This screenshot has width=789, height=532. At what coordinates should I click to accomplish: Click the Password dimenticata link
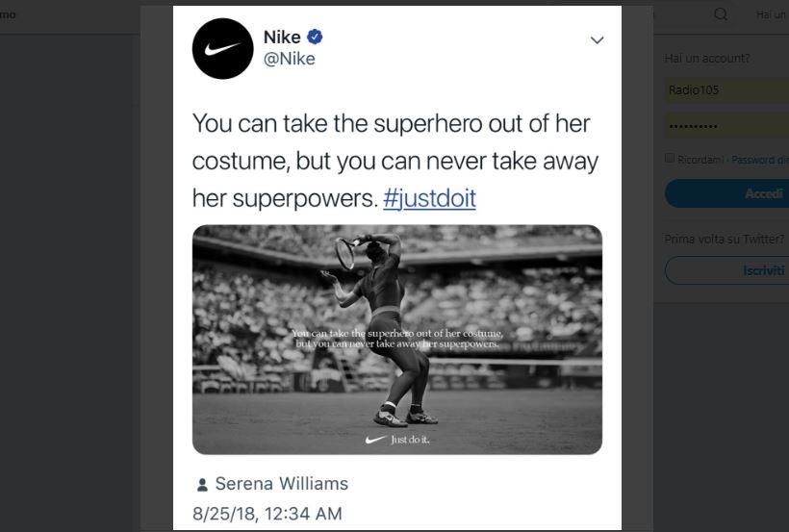(759, 160)
